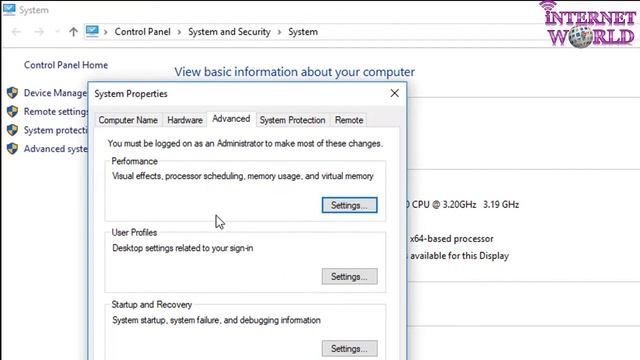This screenshot has height=360, width=640.
Task: Click the System icon in title bar
Action: (x=9, y=9)
